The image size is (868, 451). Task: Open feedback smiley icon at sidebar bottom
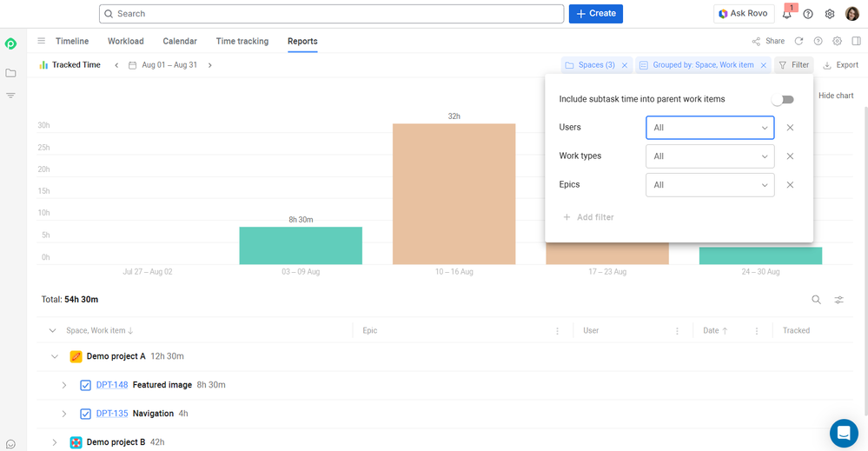[10, 444]
